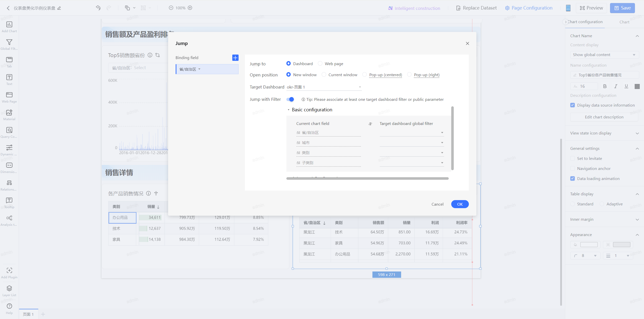Select Web page as jump target
Screen dimensions: 644x319
pos(320,64)
